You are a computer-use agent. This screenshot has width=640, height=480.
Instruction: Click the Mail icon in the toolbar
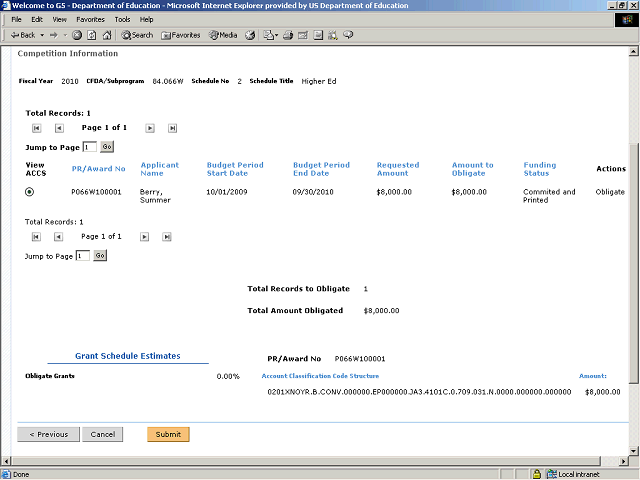270,36
